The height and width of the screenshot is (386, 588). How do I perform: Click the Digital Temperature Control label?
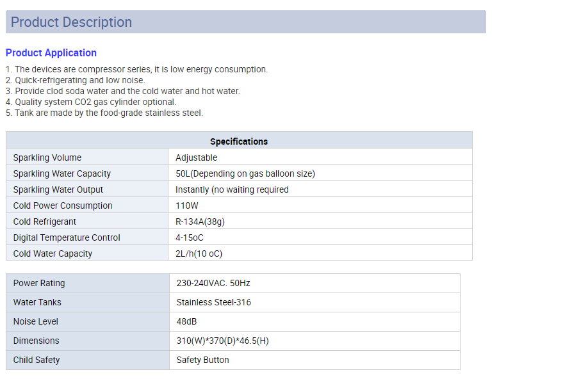(67, 237)
